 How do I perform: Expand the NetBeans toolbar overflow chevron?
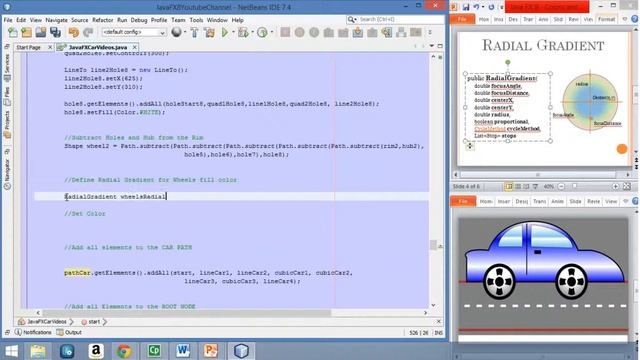click(x=430, y=32)
